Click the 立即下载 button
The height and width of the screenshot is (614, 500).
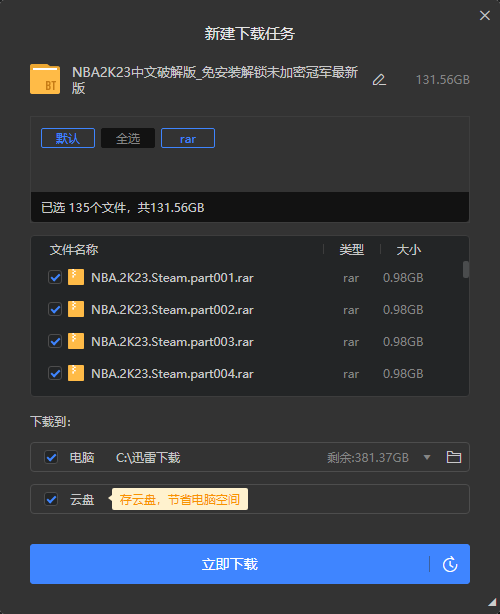(229, 564)
